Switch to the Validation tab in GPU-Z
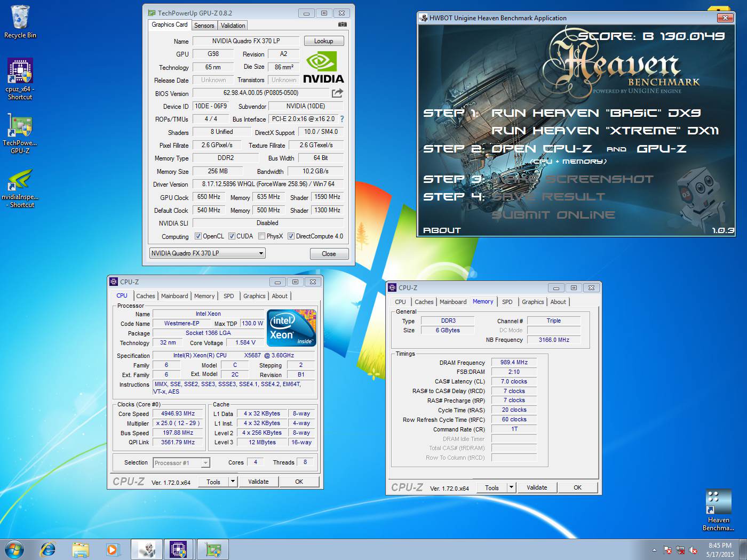 (x=233, y=26)
